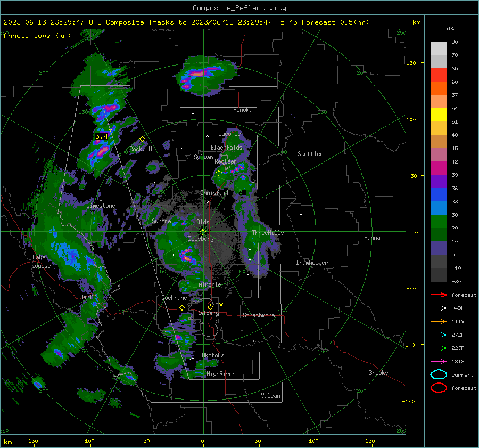Screen dimensions: 479x448
Task: Click the magenta 18TS arrow legend icon
Action: (x=439, y=361)
